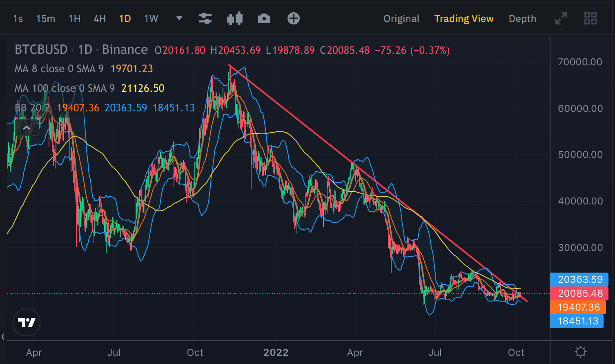Image resolution: width=615 pixels, height=364 pixels.
Task: Switch to the Trading View chart tab
Action: (464, 19)
